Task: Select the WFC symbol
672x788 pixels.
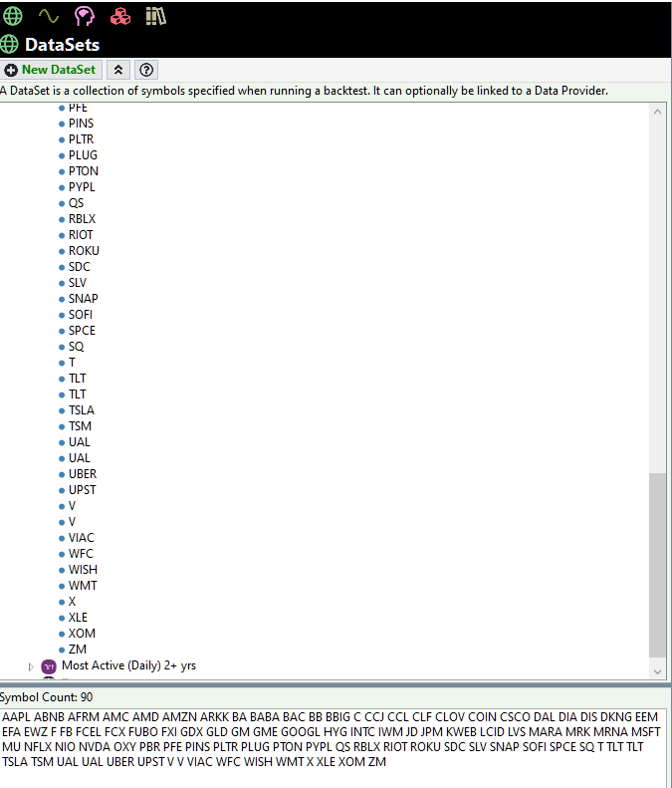Action: click(81, 554)
